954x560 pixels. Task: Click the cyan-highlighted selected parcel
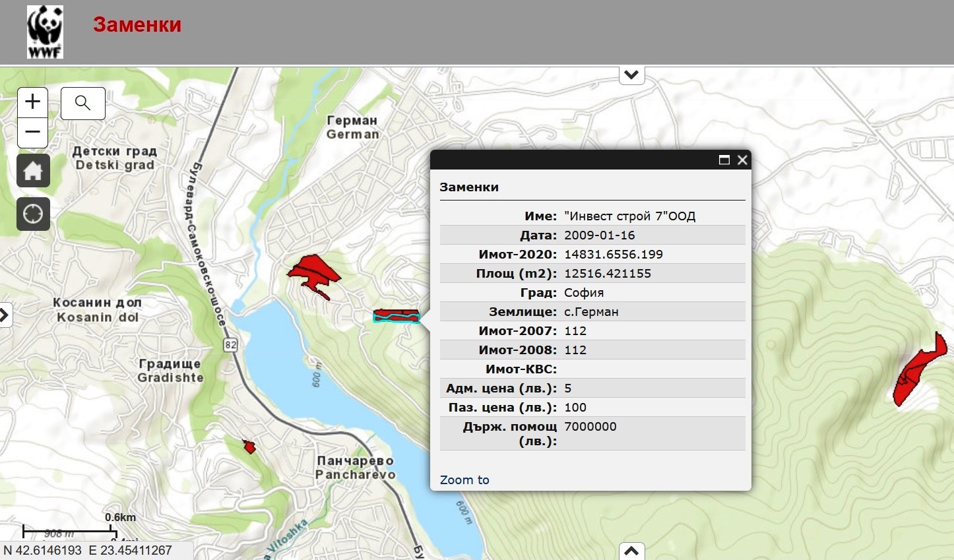[396, 318]
